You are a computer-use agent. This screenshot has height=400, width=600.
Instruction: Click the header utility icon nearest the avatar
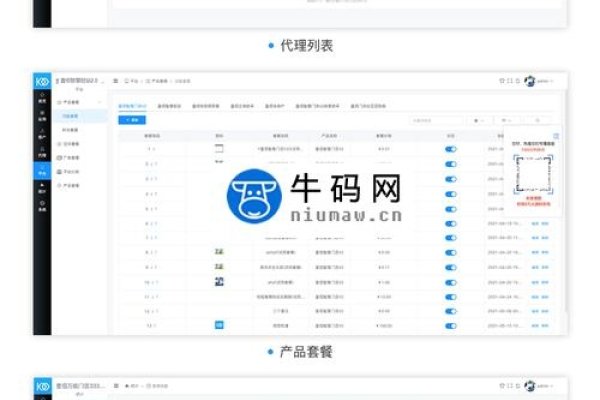[517, 81]
